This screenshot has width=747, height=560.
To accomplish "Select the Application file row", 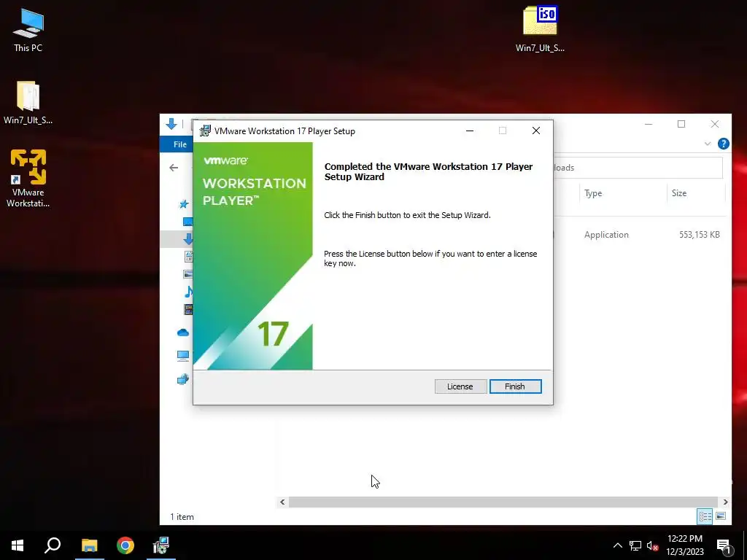I will pyautogui.click(x=638, y=235).
